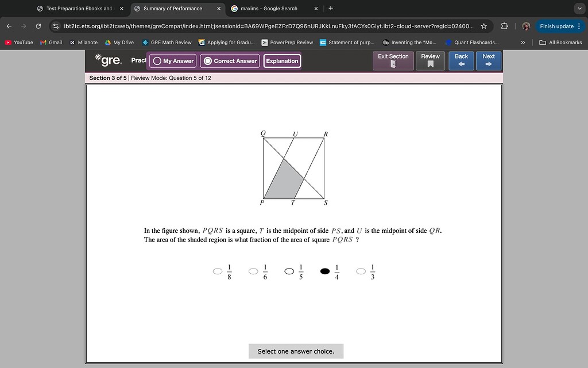This screenshot has width=588, height=368.
Task: Switch to the maxims Google Search tab
Action: point(270,8)
